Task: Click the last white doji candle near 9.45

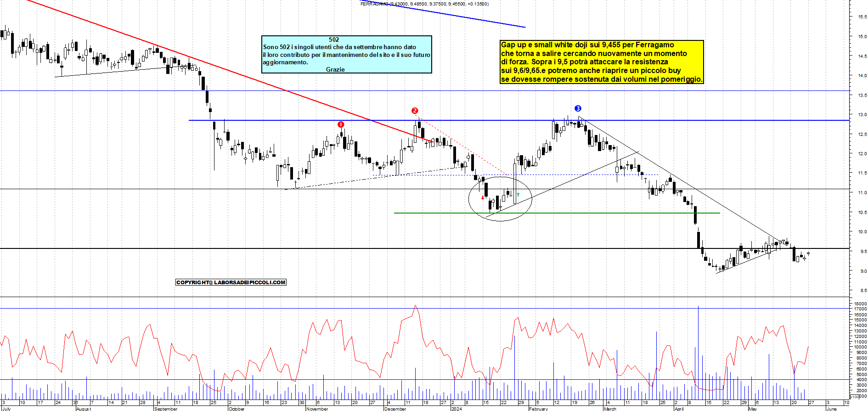Action: point(808,253)
